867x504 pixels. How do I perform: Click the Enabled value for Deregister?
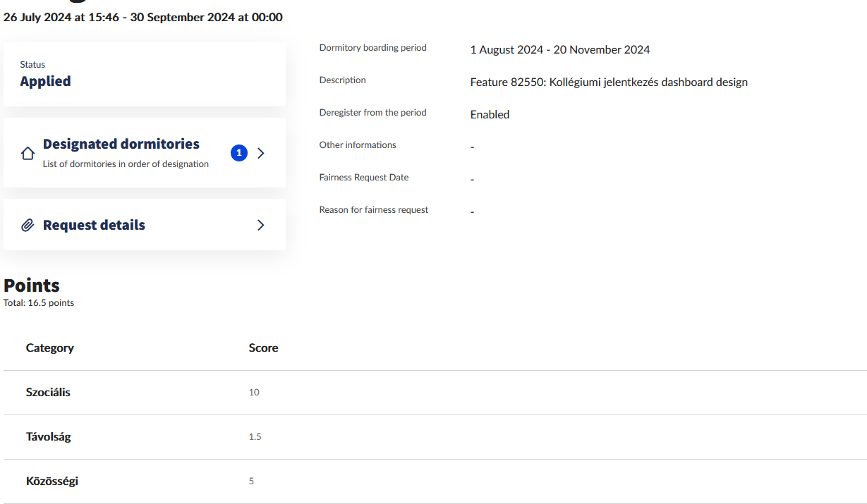pos(490,114)
